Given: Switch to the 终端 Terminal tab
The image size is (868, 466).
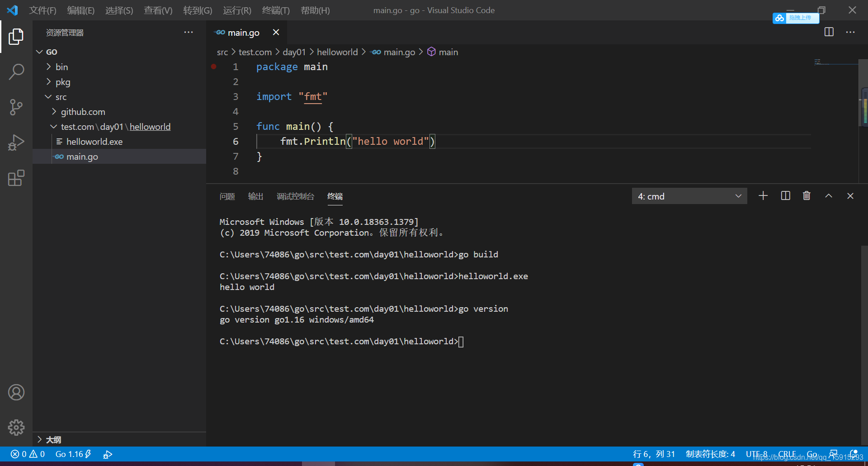Looking at the screenshot, I should pyautogui.click(x=335, y=196).
